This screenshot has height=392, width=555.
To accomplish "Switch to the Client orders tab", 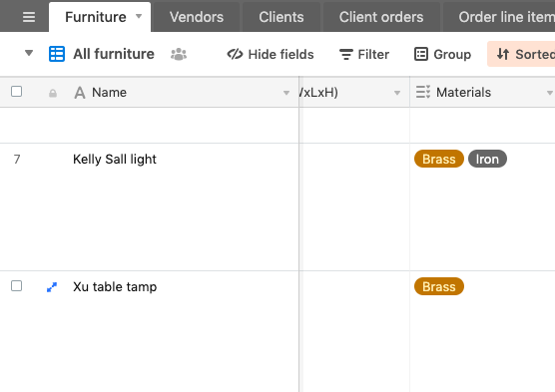I will tap(381, 17).
